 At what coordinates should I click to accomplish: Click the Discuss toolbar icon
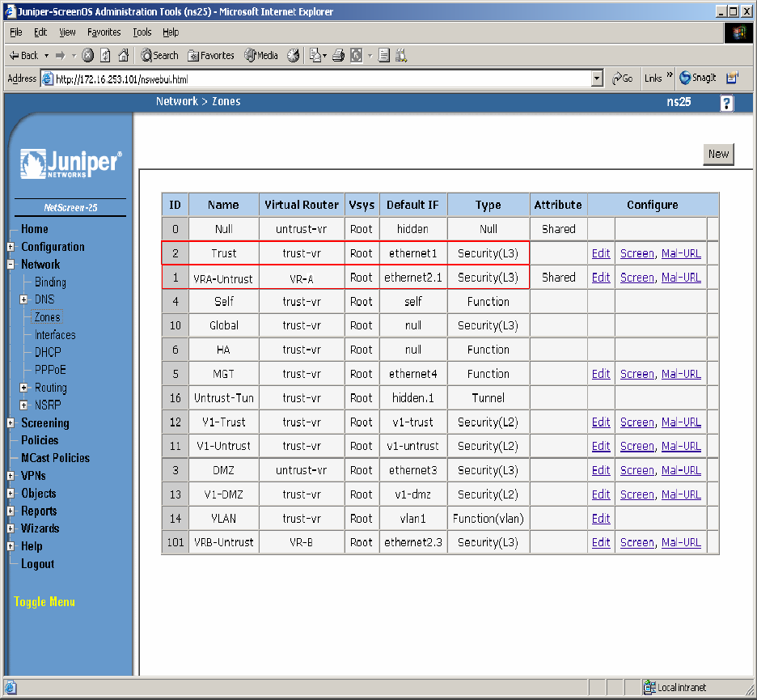click(x=384, y=56)
